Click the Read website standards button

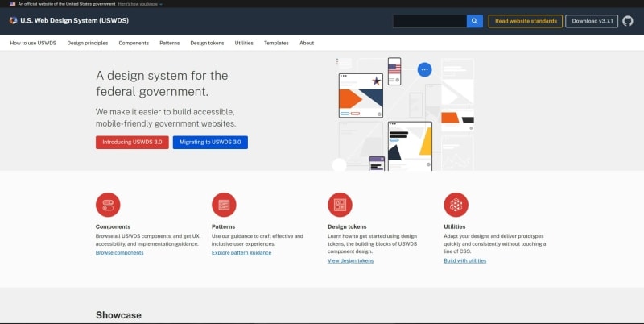(526, 21)
